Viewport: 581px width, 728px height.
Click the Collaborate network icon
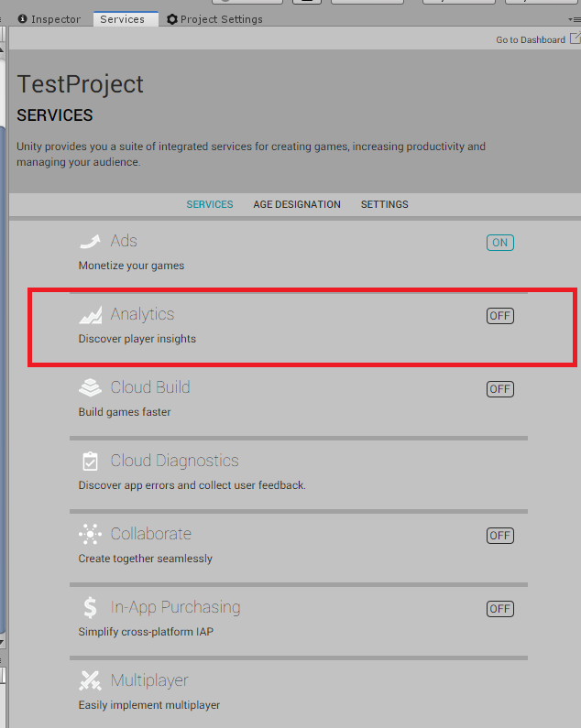pos(90,534)
